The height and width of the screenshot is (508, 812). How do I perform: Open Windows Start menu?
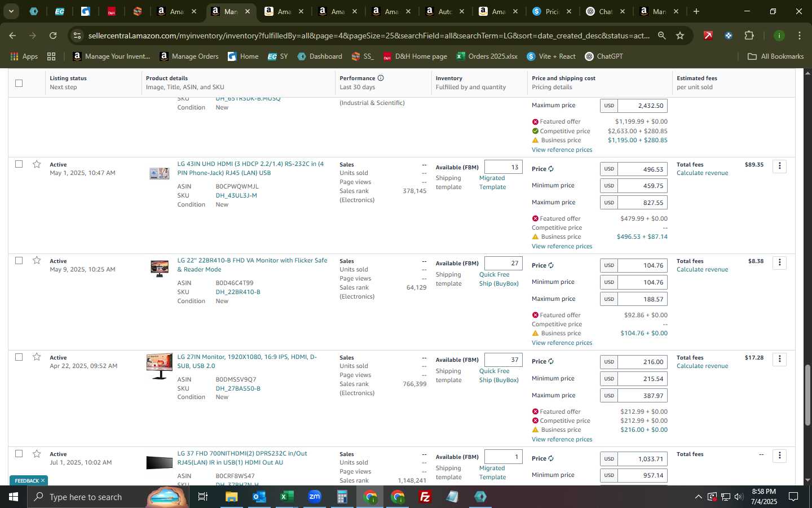pyautogui.click(x=14, y=497)
